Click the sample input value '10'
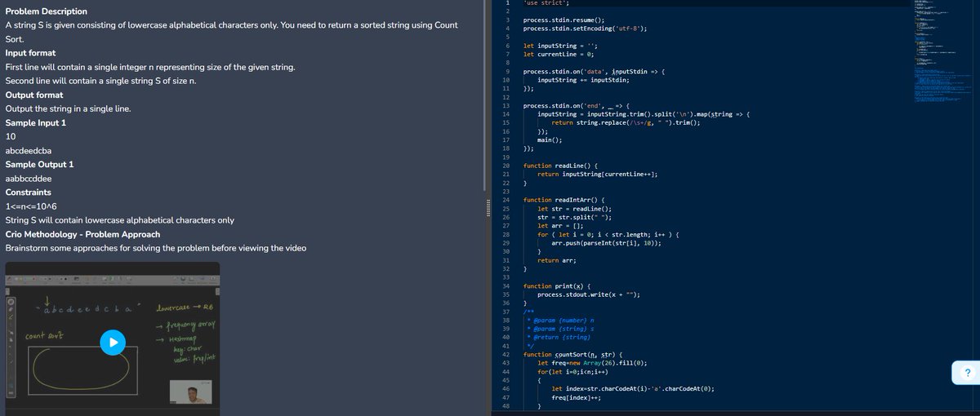This screenshot has width=980, height=416. 11,136
